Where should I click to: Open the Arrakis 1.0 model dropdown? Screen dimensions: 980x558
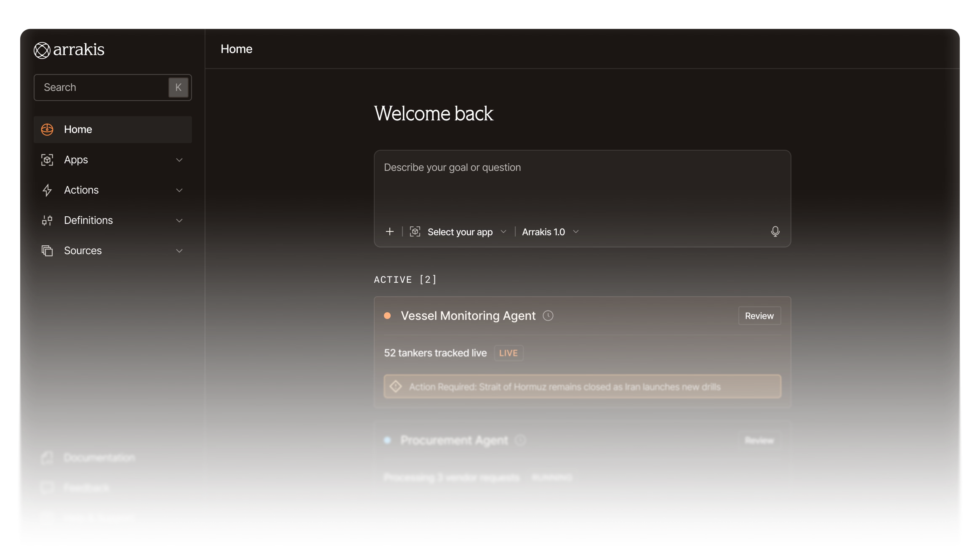[551, 232]
